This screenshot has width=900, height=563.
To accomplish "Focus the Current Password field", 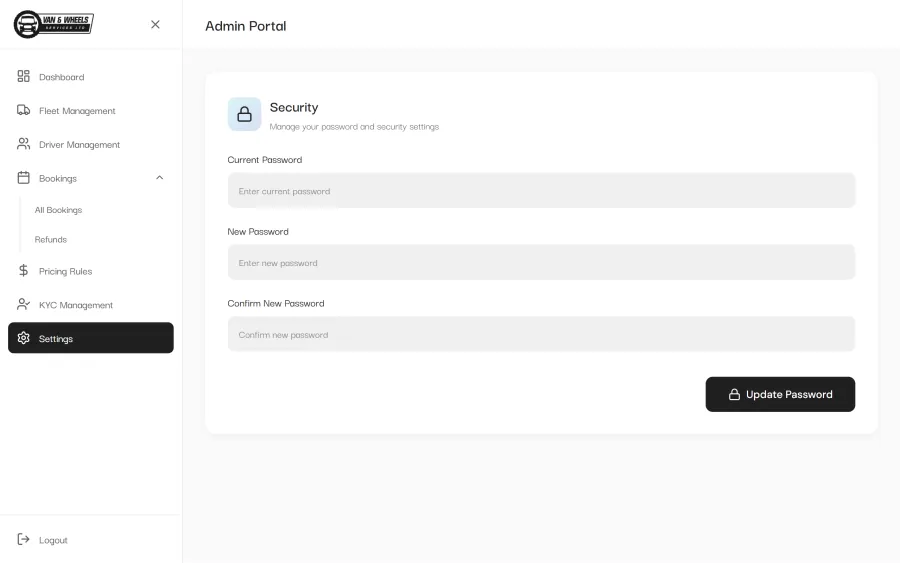I will (x=541, y=191).
